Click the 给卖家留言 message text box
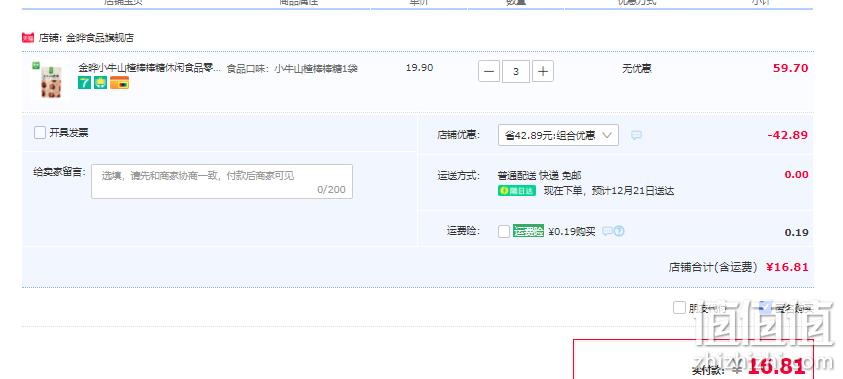This screenshot has height=379, width=843. [222, 182]
